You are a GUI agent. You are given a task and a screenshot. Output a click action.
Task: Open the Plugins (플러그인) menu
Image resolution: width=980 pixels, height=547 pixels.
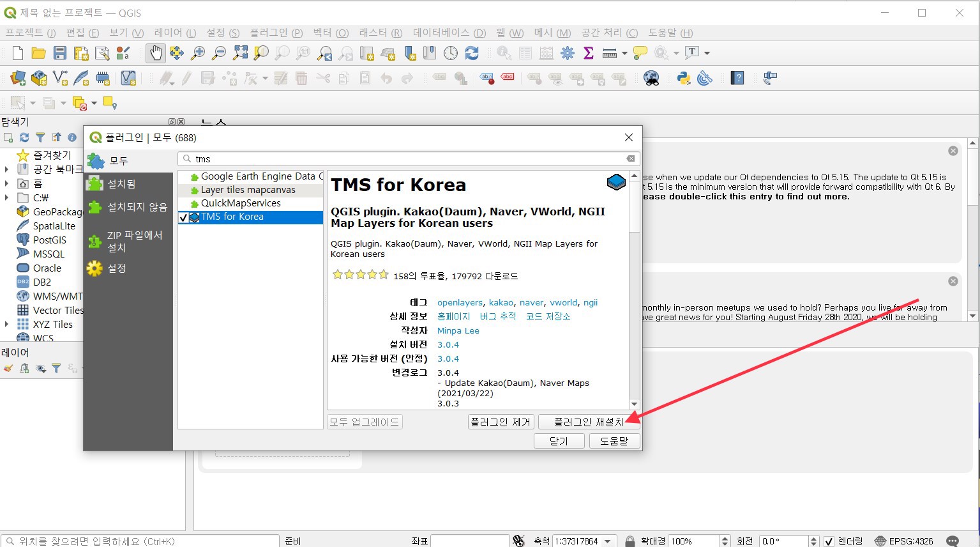pos(276,33)
